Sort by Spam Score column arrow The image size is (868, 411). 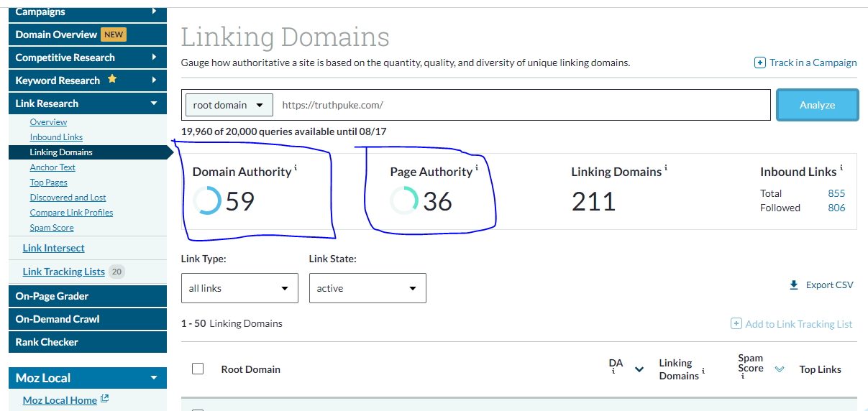coord(779,369)
